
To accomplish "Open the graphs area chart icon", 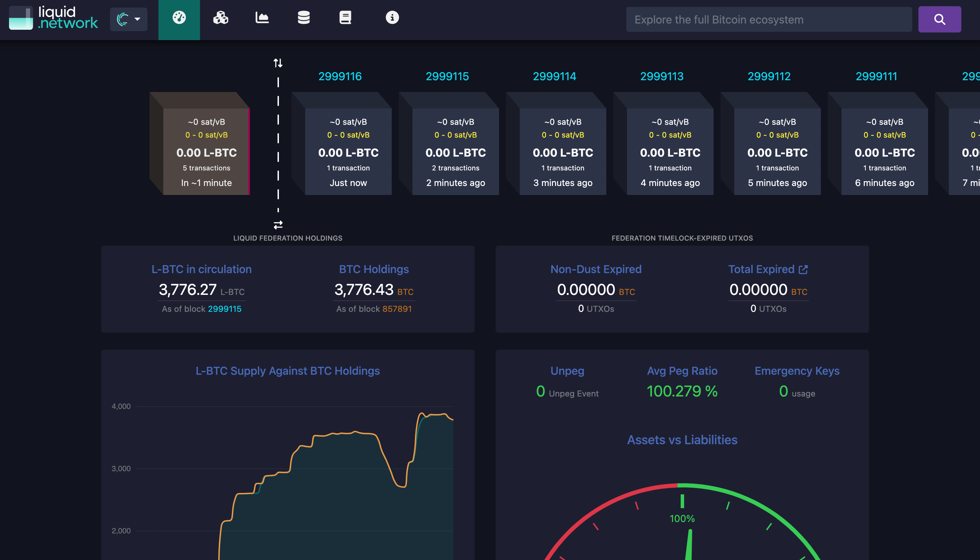I will click(262, 18).
